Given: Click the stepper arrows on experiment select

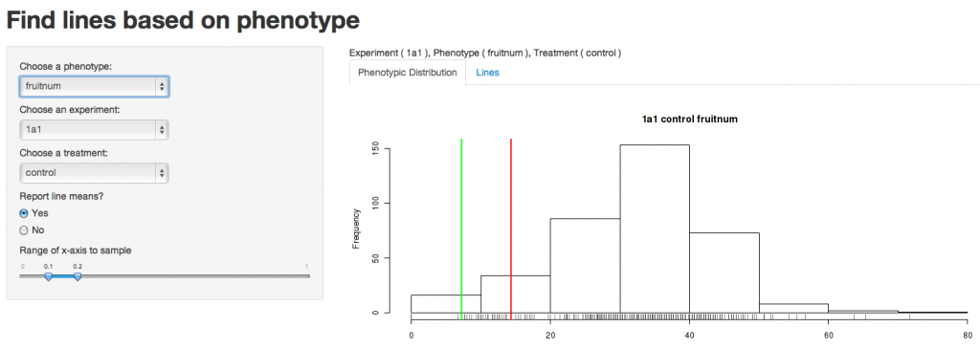Looking at the screenshot, I should pos(162,130).
